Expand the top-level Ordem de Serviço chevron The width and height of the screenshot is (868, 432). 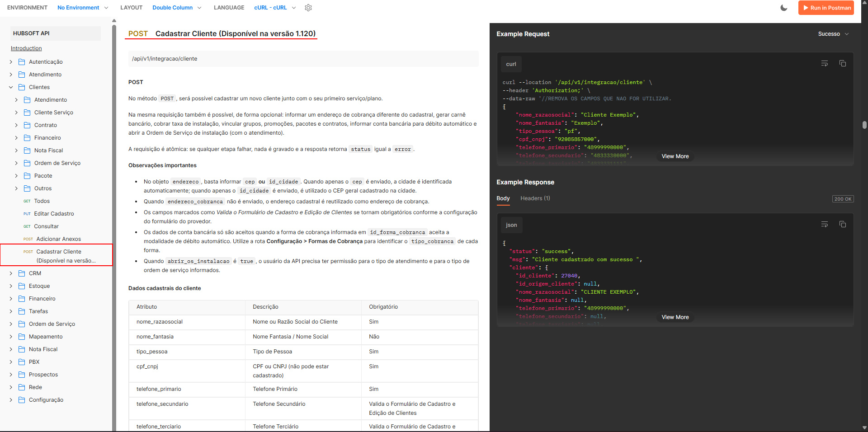click(11, 324)
